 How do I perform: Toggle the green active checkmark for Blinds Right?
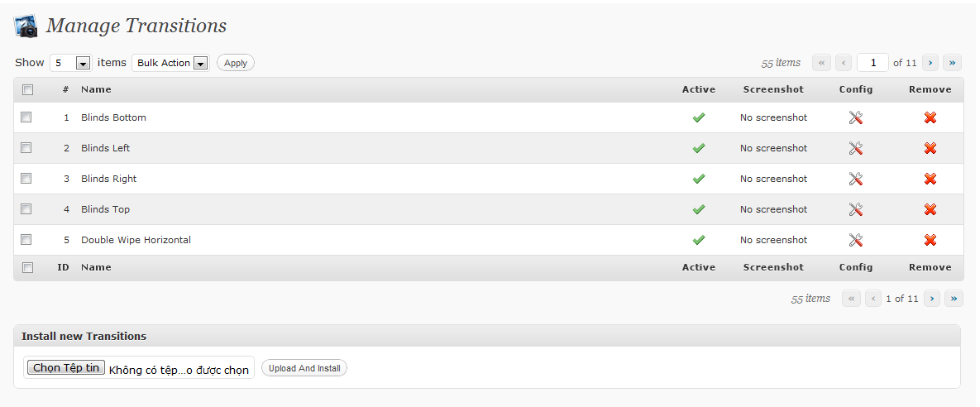click(x=699, y=179)
